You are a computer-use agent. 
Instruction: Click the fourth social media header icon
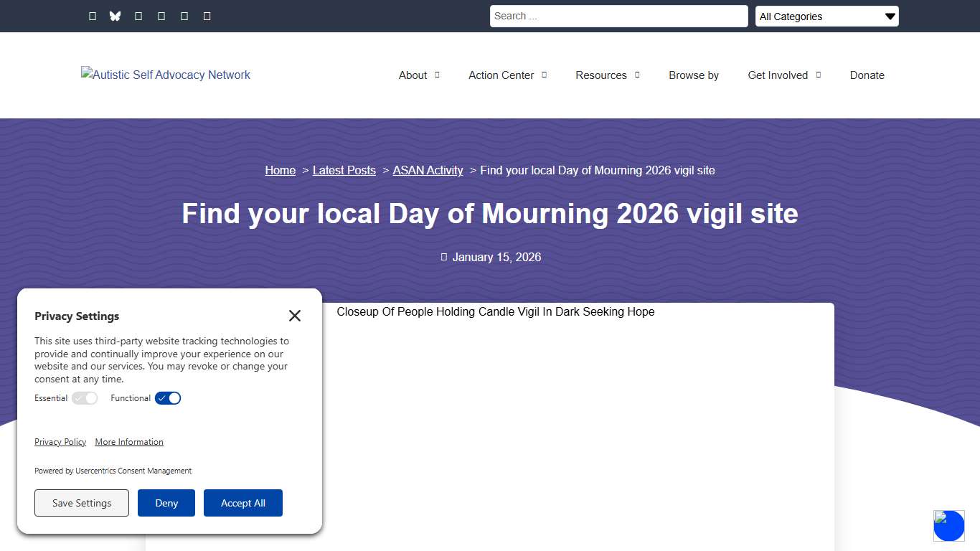(x=161, y=16)
